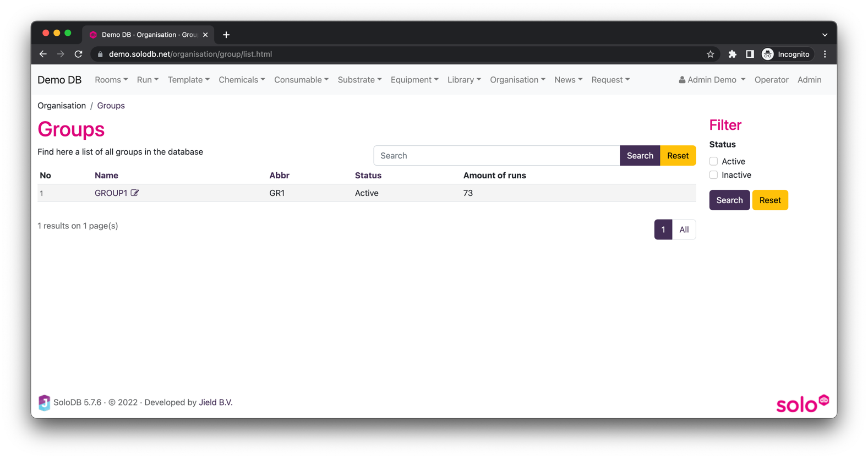
Task: Click Reset button next to search field
Action: click(678, 156)
